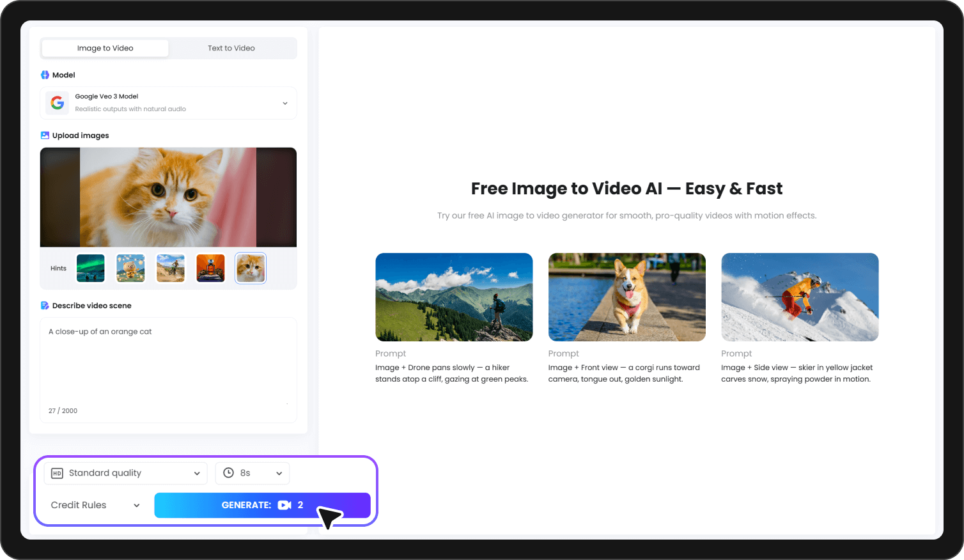Select the Google logo on the model selector

[57, 102]
